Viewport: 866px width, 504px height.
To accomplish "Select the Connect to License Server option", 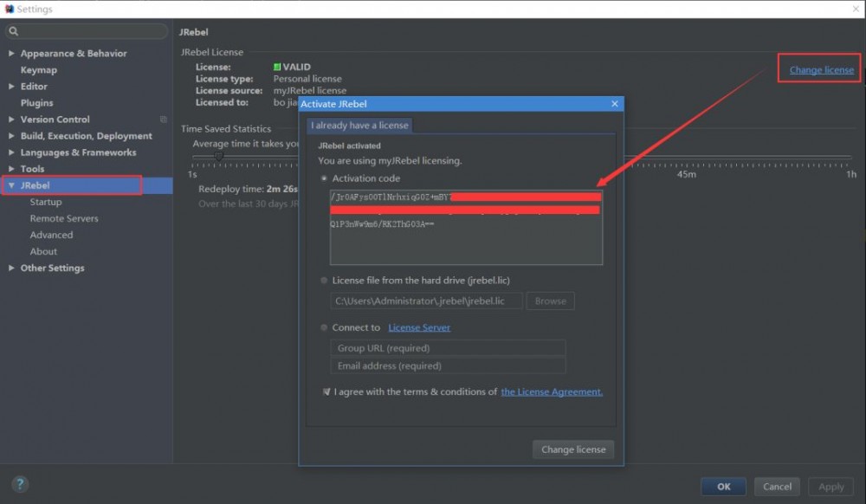I will coord(326,327).
